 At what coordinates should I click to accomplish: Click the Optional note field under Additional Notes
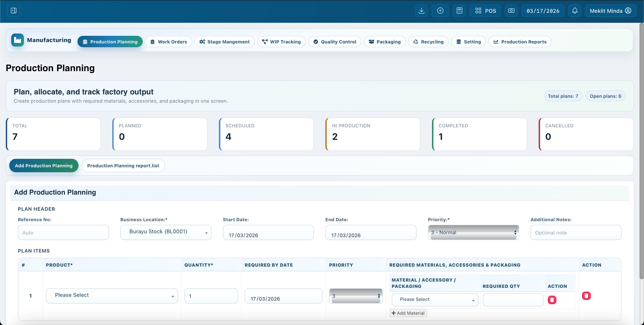pos(576,232)
